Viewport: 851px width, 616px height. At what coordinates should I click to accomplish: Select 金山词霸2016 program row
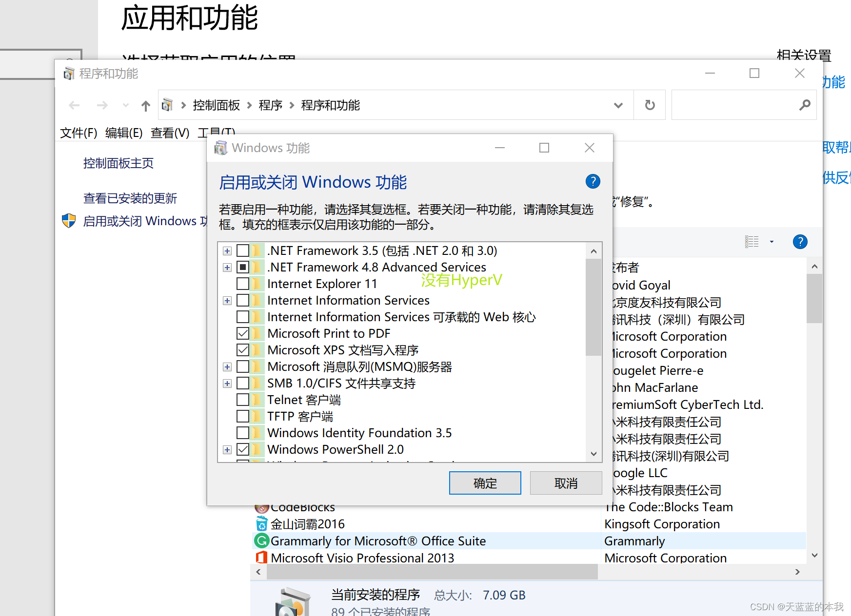click(529, 524)
